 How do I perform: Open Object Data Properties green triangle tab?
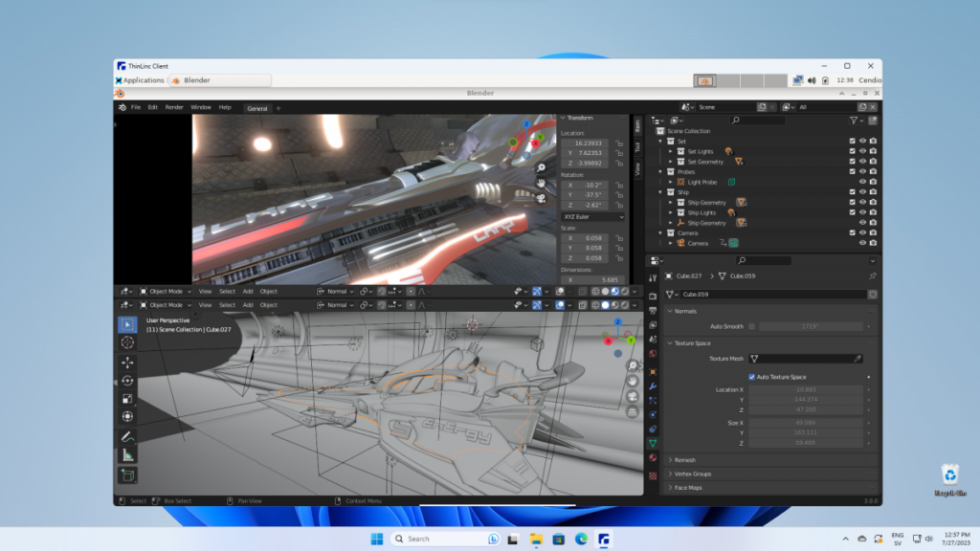coord(653,444)
